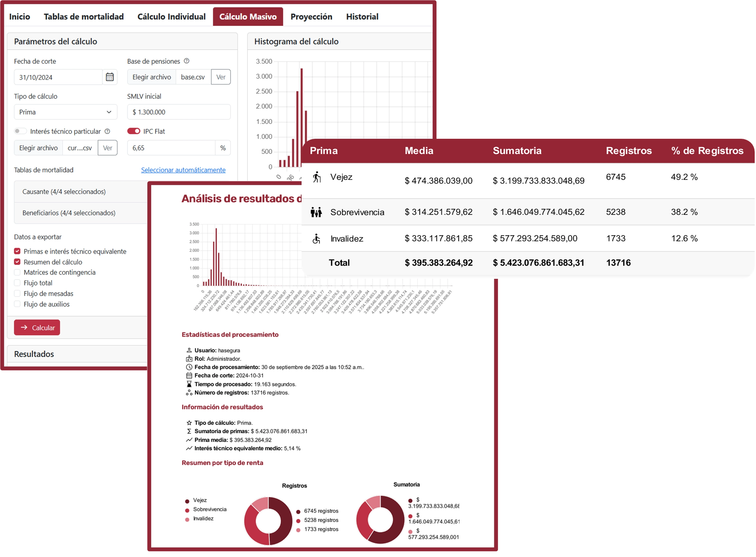Click calendar icon beside report Fecha de corte
Image resolution: width=756 pixels, height=557 pixels.
(x=190, y=376)
